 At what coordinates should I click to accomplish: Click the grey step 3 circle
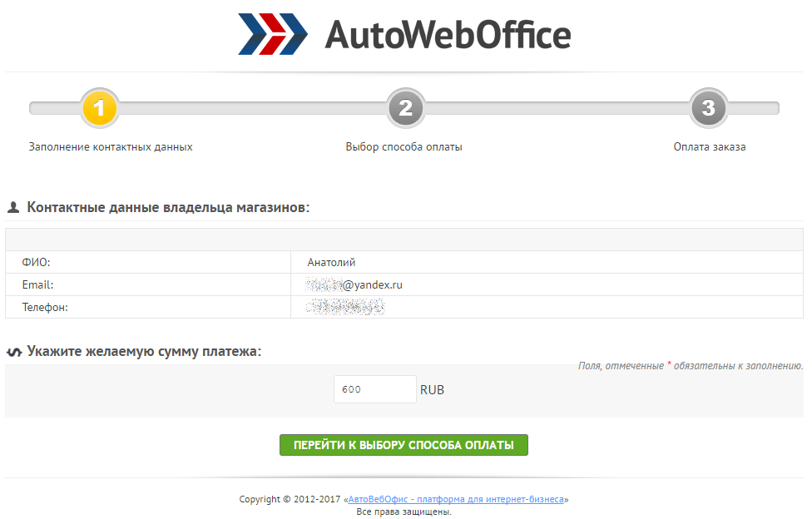[x=708, y=108]
